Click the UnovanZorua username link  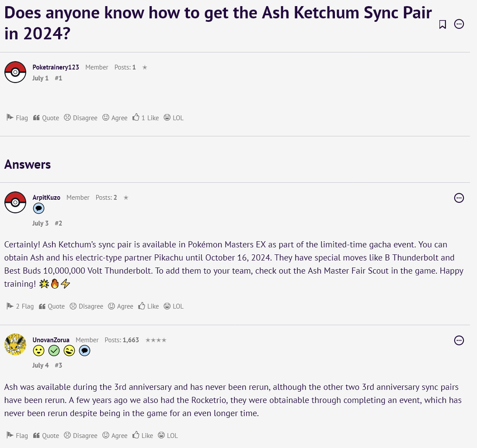pos(51,340)
